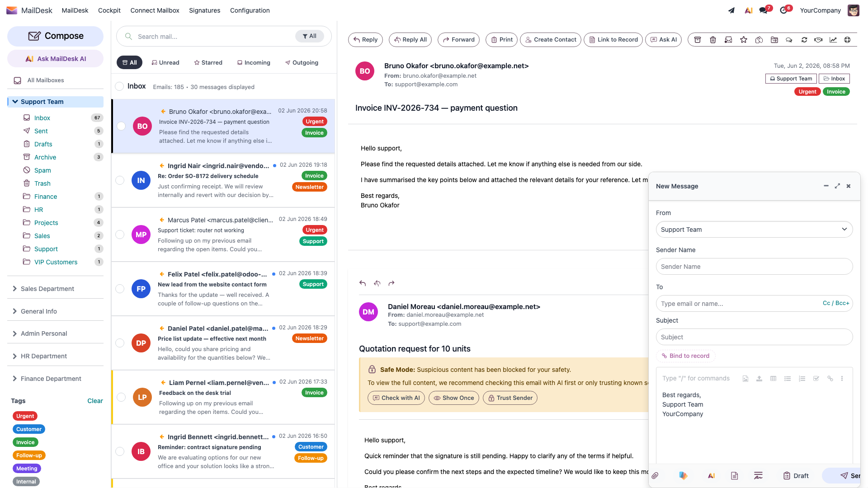868x488 pixels.
Task: Insert image icon in compose editor toolbar
Action: click(745, 379)
